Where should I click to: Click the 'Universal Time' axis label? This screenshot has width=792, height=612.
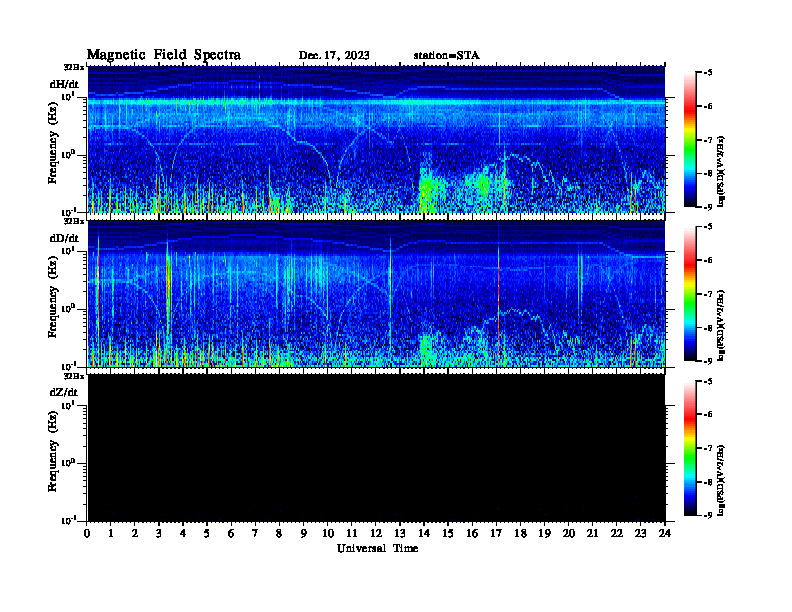tap(377, 548)
